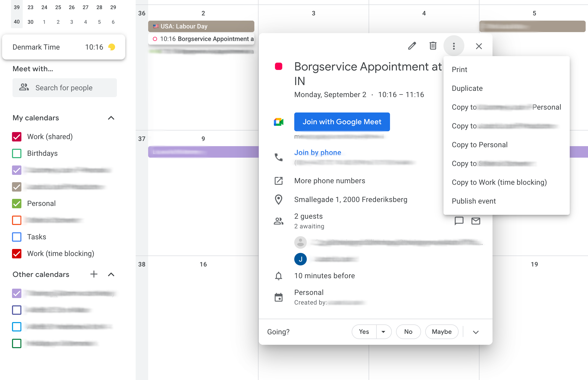Image resolution: width=588 pixels, height=380 pixels.
Task: Click the red event color dot
Action: pyautogui.click(x=279, y=66)
